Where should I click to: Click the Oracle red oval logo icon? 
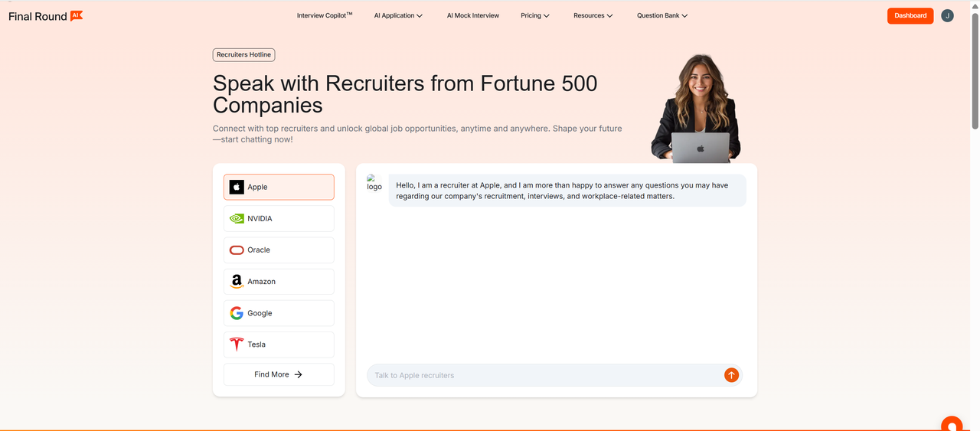237,250
